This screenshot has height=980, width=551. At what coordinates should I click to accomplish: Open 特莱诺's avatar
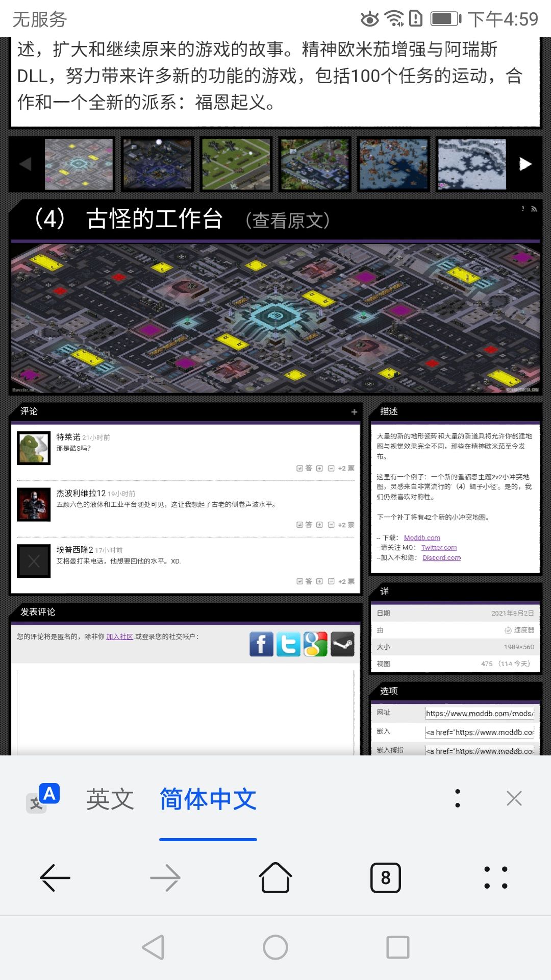pyautogui.click(x=34, y=448)
